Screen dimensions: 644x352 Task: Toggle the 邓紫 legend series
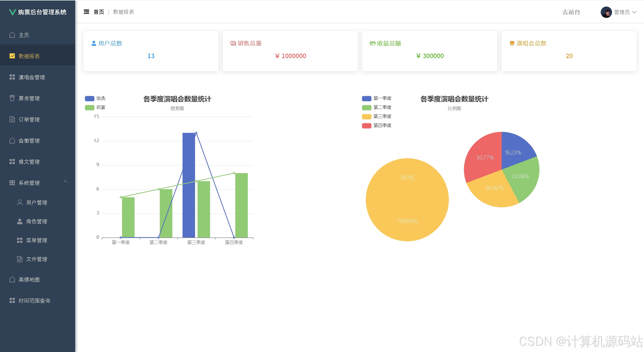pyautogui.click(x=95, y=107)
